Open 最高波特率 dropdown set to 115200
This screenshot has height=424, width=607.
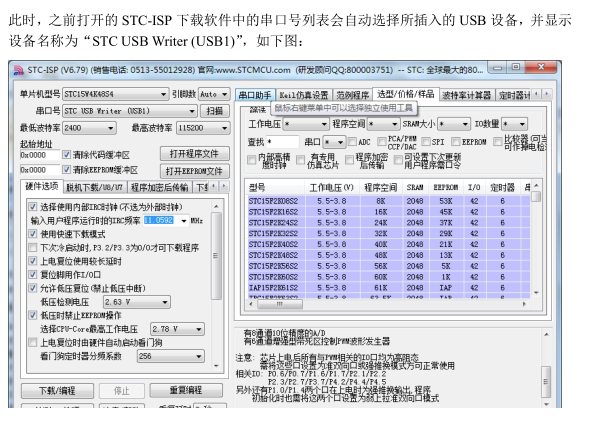pyautogui.click(x=203, y=128)
